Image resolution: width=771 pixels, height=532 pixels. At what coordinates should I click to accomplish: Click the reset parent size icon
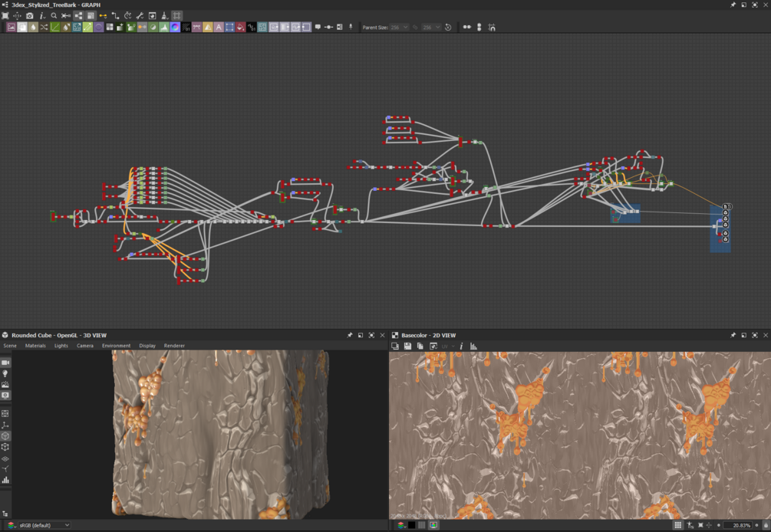point(448,28)
